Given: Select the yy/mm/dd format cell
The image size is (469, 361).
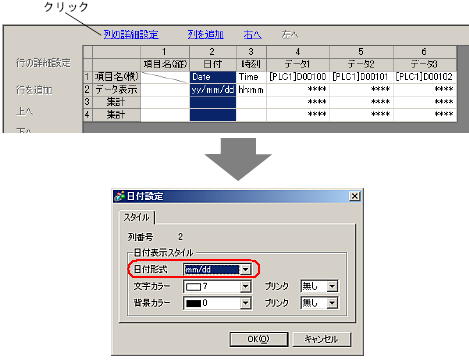Looking at the screenshot, I should (213, 90).
